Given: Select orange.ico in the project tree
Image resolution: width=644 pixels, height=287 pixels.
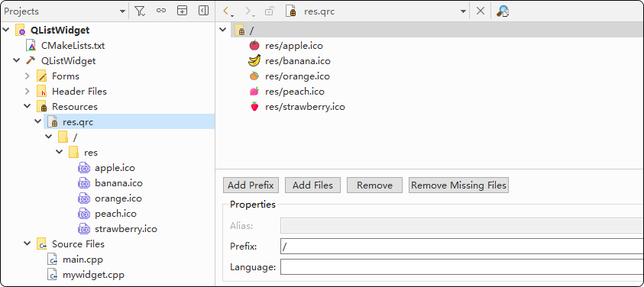Looking at the screenshot, I should (x=118, y=198).
